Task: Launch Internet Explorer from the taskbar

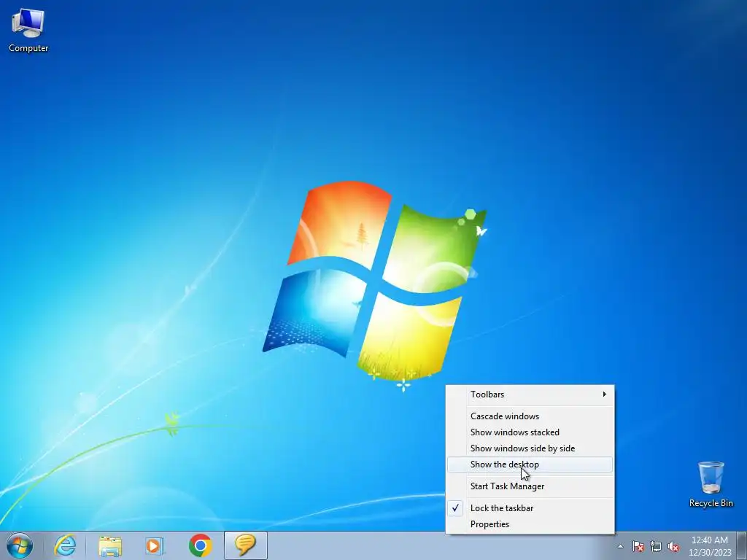Action: [x=65, y=545]
